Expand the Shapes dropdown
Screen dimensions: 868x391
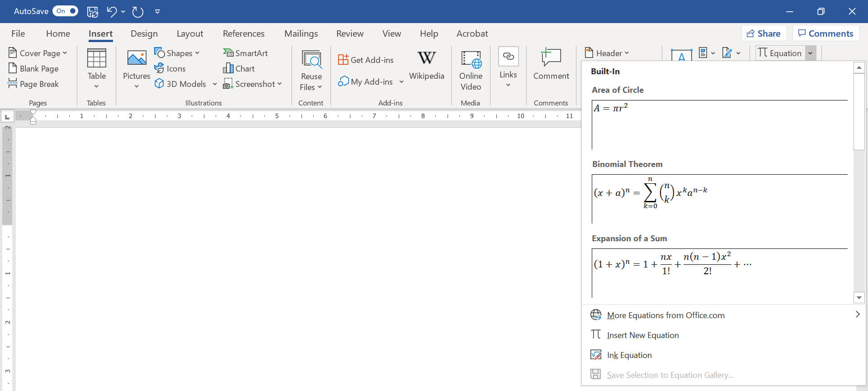[x=177, y=53]
